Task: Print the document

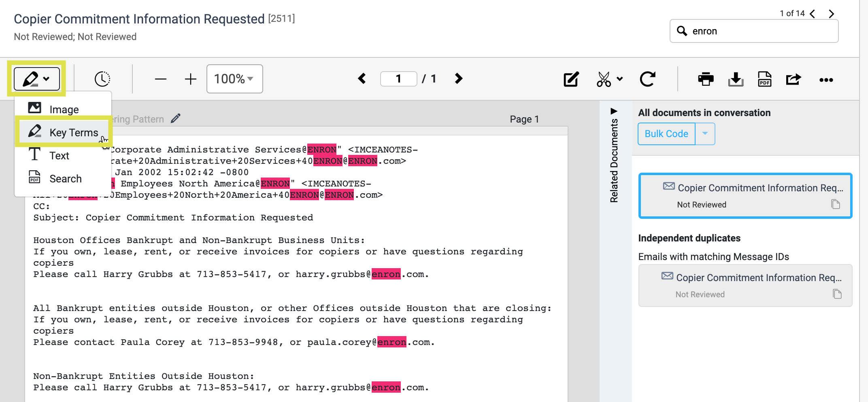Action: tap(706, 79)
